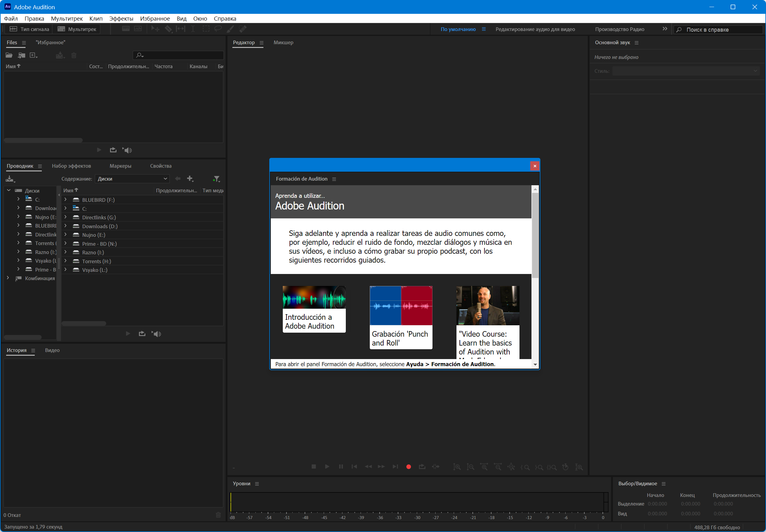This screenshot has width=766, height=532.
Task: Toggle auto-play speaker icon in Files panel
Action: (x=127, y=150)
